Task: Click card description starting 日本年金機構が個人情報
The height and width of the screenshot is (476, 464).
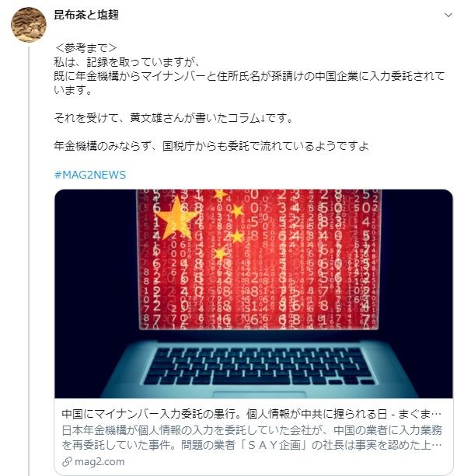Action: tap(252, 437)
